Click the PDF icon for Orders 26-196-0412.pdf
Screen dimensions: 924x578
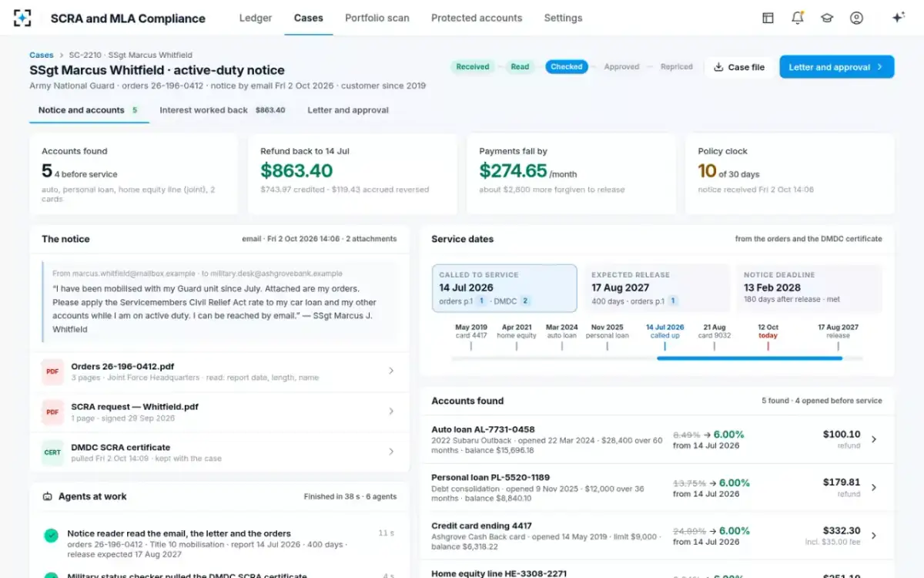(52, 371)
